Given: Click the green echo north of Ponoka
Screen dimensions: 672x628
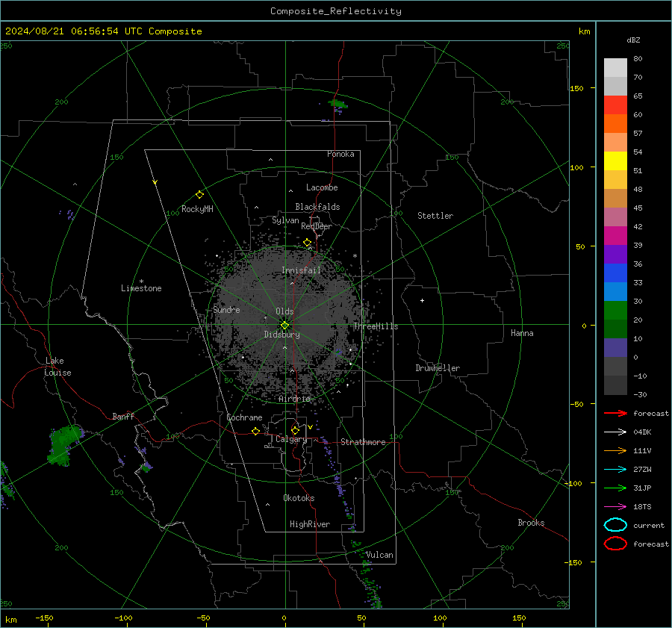Looking at the screenshot, I should pyautogui.click(x=337, y=105).
